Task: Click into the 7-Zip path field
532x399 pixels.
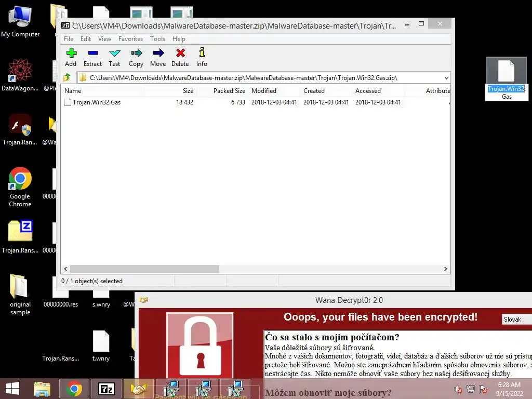Action: (260, 78)
